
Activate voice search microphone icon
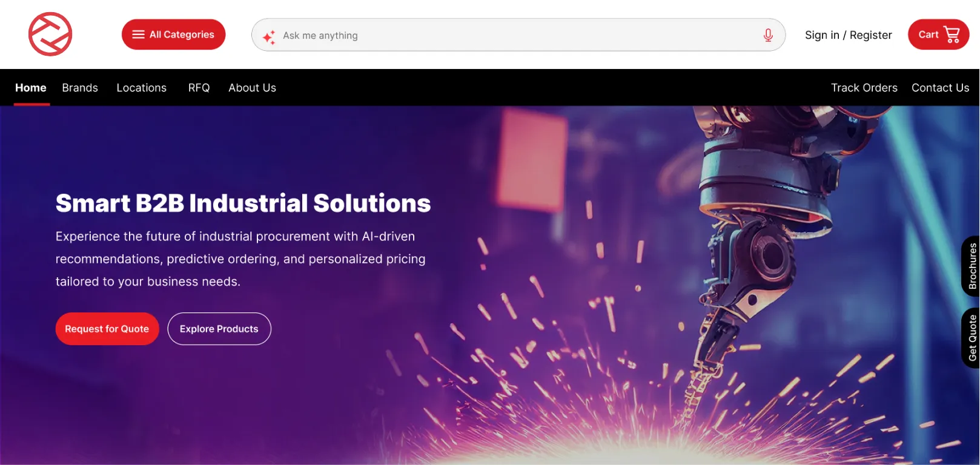point(768,35)
